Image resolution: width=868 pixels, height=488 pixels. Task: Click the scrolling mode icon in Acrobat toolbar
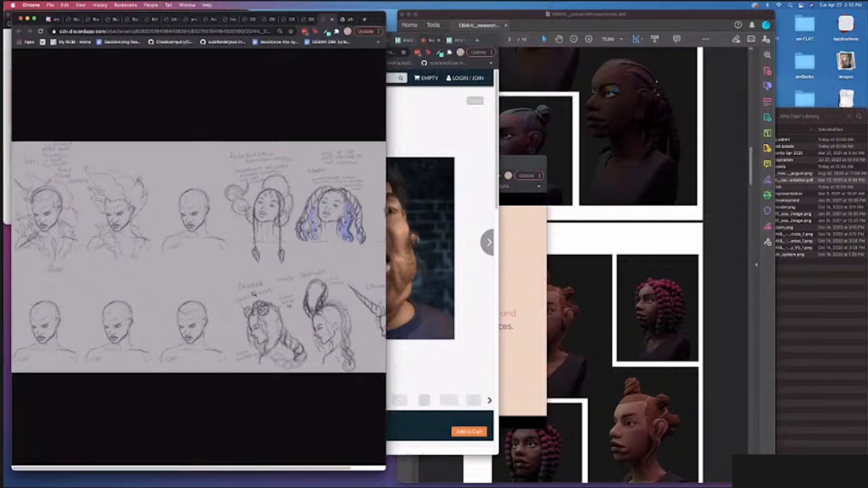655,39
